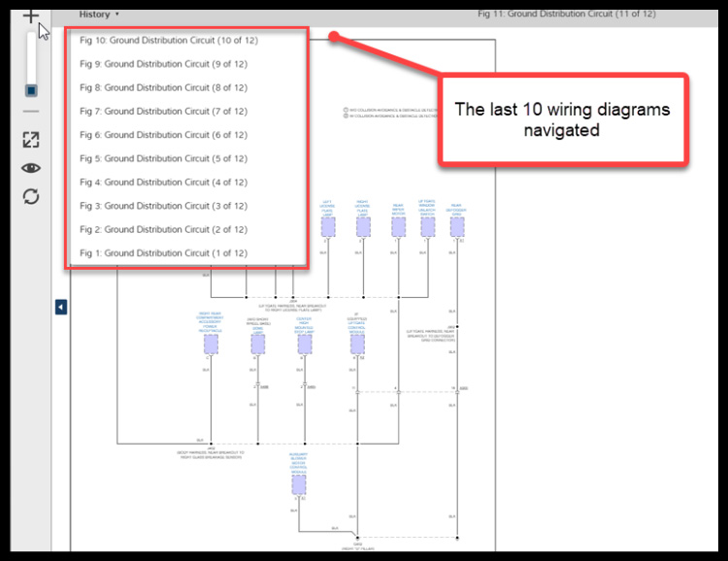Click the zoom in plus icon

coord(30,16)
